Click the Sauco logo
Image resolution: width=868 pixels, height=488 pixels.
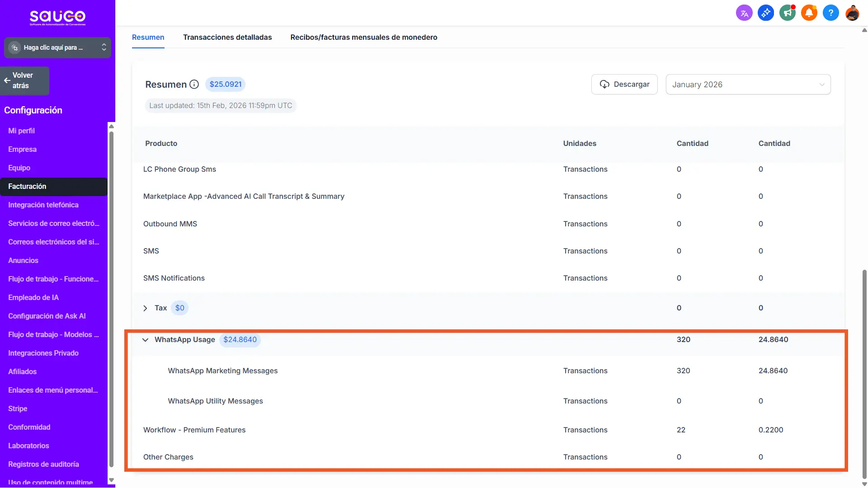(57, 17)
